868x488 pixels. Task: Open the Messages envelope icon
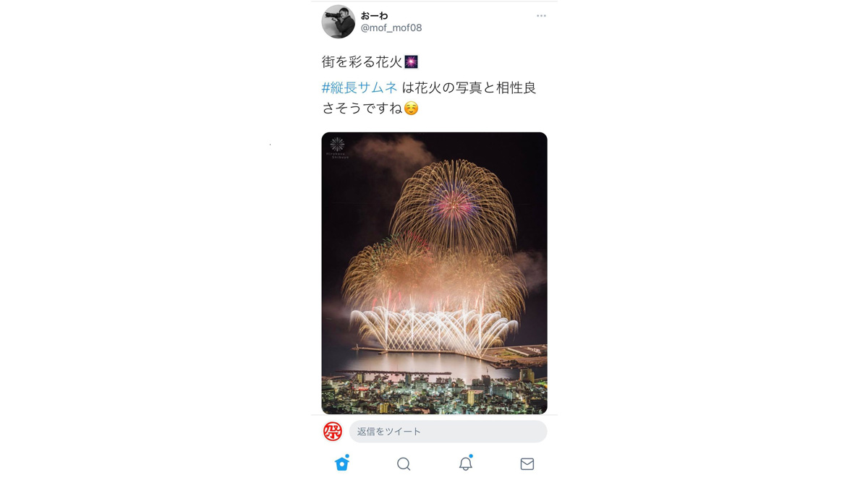527,464
